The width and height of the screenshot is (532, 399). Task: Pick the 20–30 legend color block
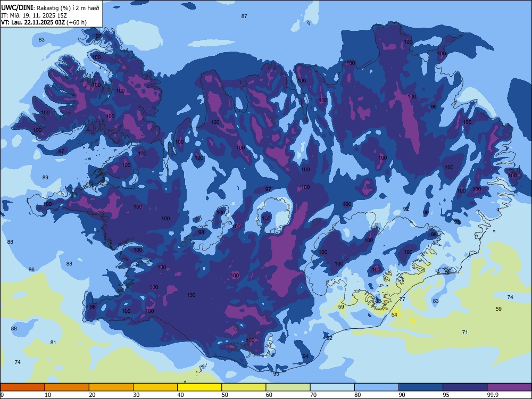[x=111, y=387]
